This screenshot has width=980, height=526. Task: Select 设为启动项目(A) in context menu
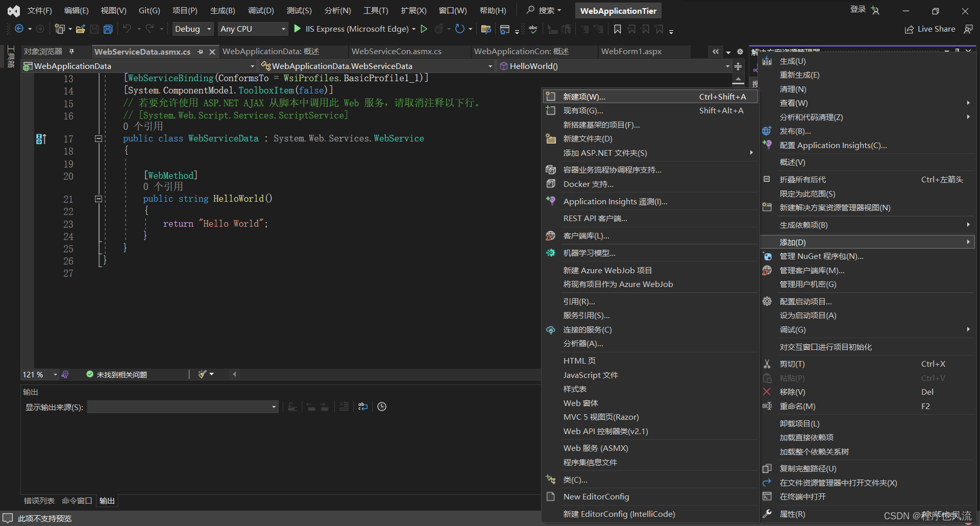pyautogui.click(x=868, y=316)
